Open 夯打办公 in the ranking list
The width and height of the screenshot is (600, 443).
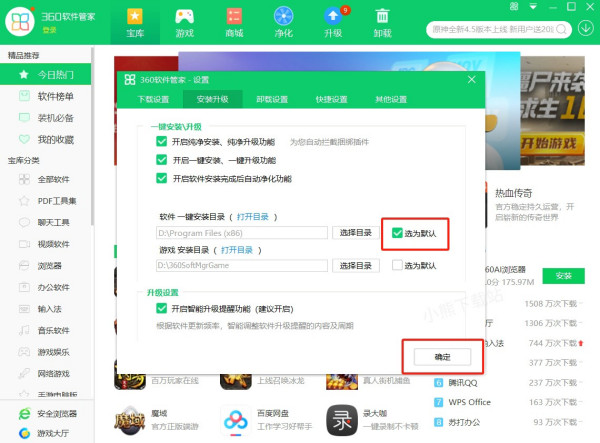tap(464, 422)
